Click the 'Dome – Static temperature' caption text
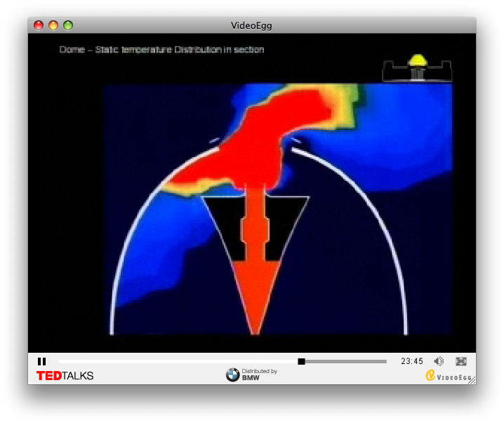Screen dimensions: 504x423 161,50
